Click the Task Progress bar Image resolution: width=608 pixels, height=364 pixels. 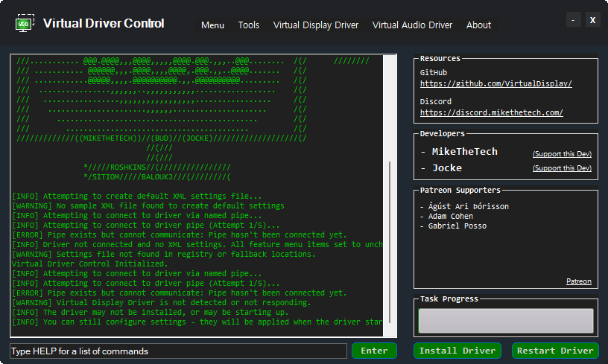(x=505, y=321)
